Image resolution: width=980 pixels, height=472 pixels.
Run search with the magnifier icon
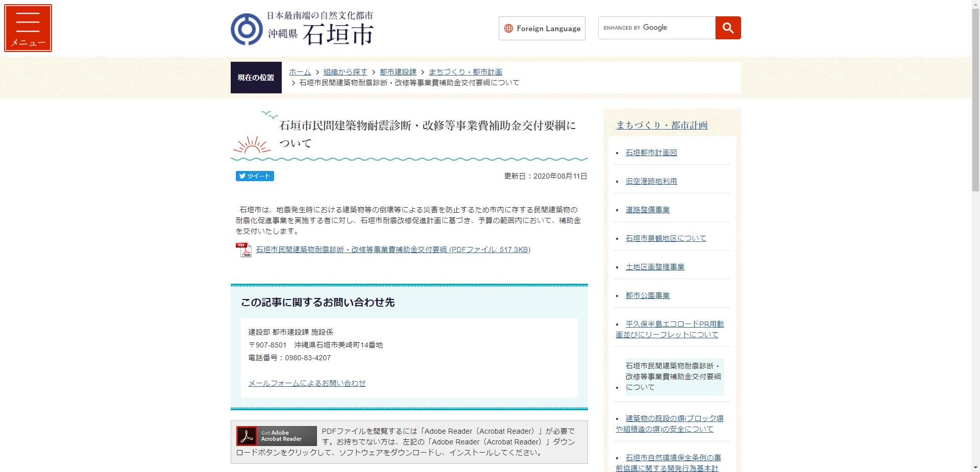coord(727,28)
